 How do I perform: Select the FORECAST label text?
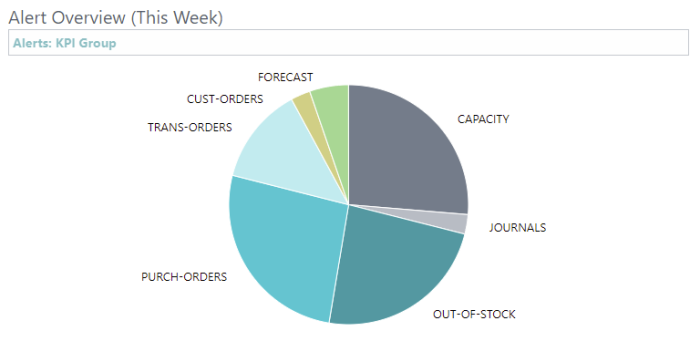tap(285, 77)
